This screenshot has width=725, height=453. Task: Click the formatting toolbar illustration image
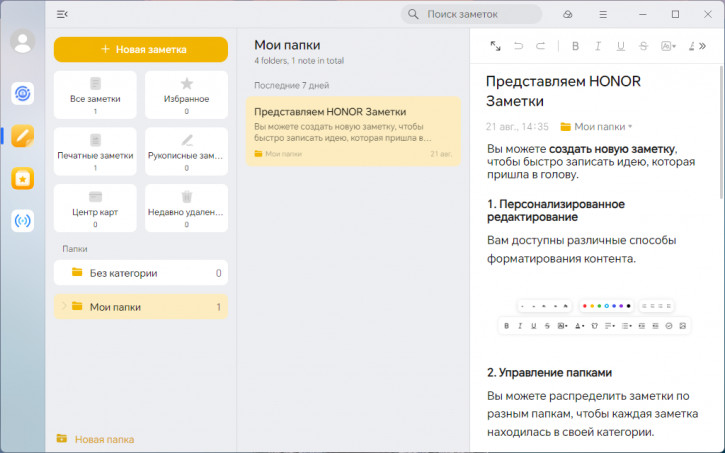[x=594, y=316]
